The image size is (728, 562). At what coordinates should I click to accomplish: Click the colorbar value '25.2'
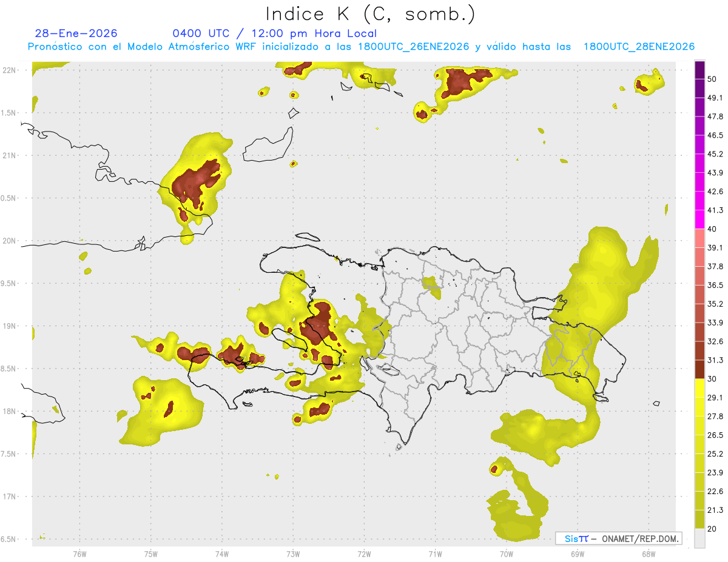(715, 454)
